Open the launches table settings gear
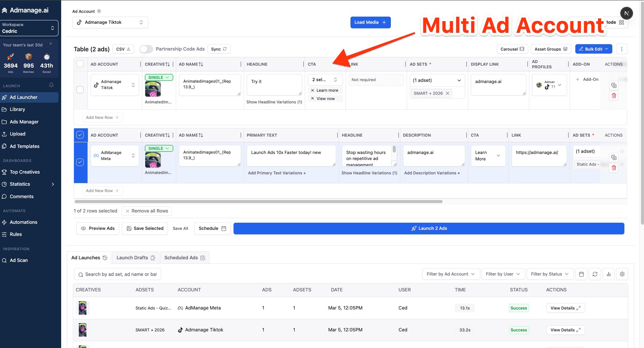Screen dimensions: 644x348 coord(622,274)
